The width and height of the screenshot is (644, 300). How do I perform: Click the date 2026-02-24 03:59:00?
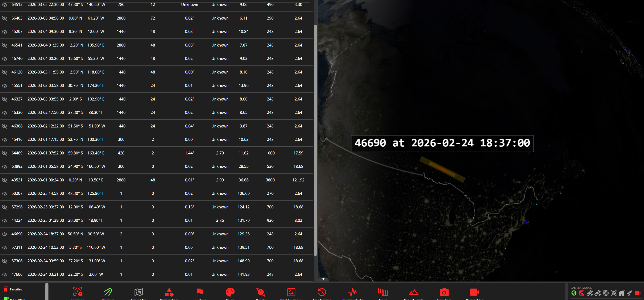click(46, 261)
